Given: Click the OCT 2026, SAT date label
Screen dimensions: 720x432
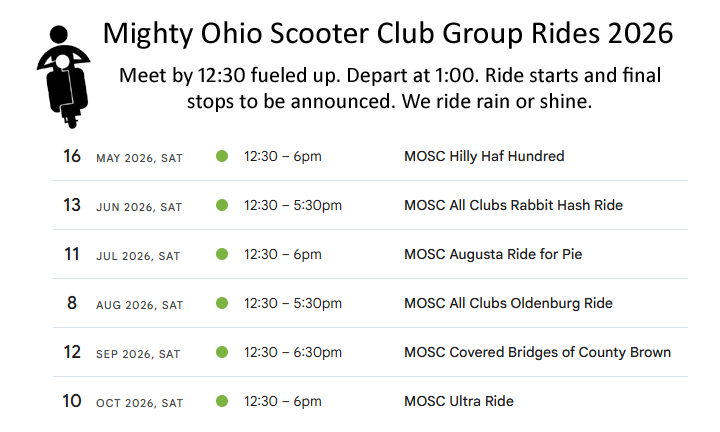Looking at the screenshot, I should click(139, 402).
